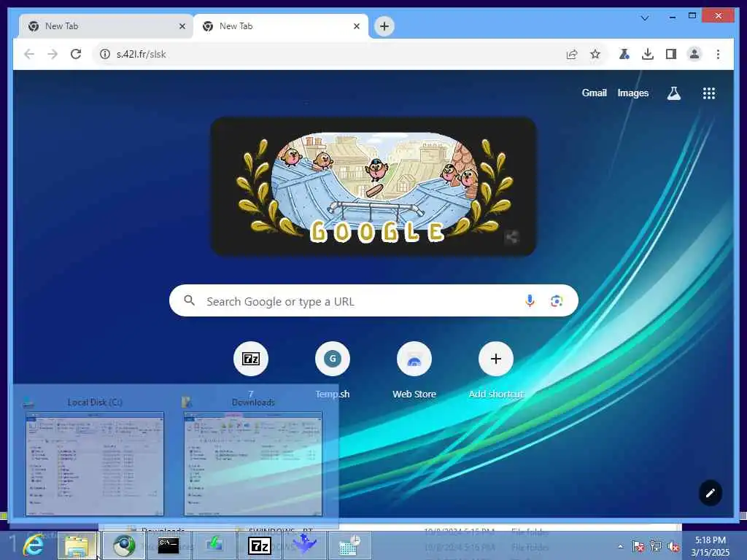The height and width of the screenshot is (560, 747).
Task: View site information icon in address bar
Action: [x=105, y=54]
